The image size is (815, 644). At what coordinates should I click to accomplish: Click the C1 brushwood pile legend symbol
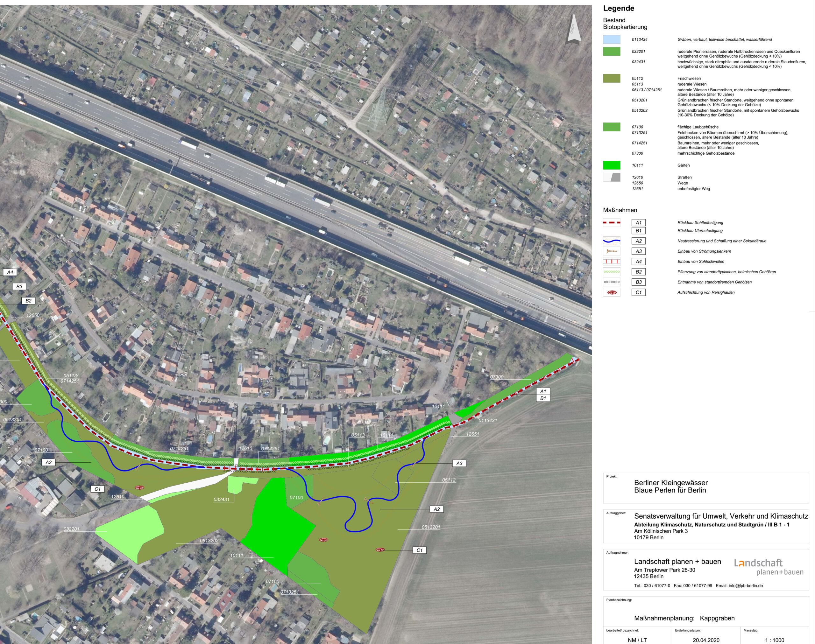[x=612, y=292]
